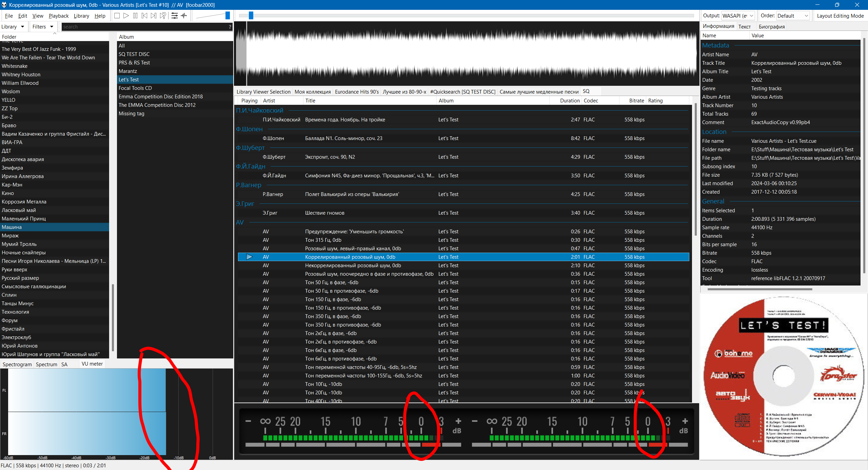Image resolution: width=868 pixels, height=470 pixels.
Task: Click the Layout Editing Mode button
Action: tap(840, 16)
